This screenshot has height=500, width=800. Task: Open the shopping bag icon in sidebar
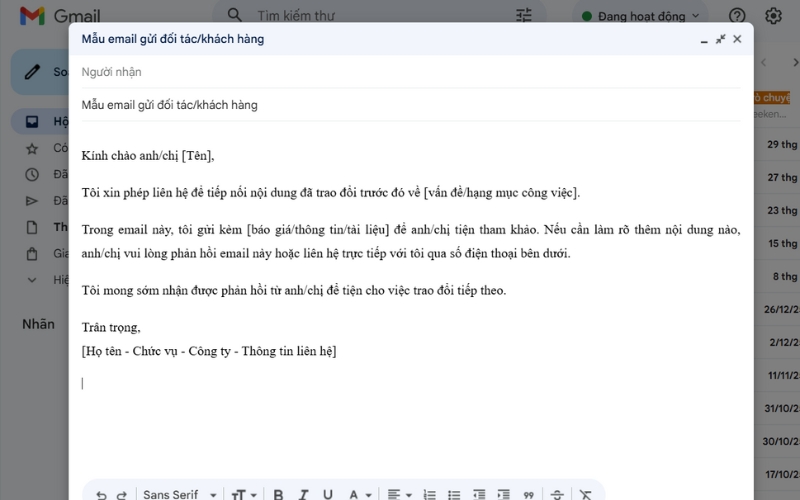tap(32, 254)
